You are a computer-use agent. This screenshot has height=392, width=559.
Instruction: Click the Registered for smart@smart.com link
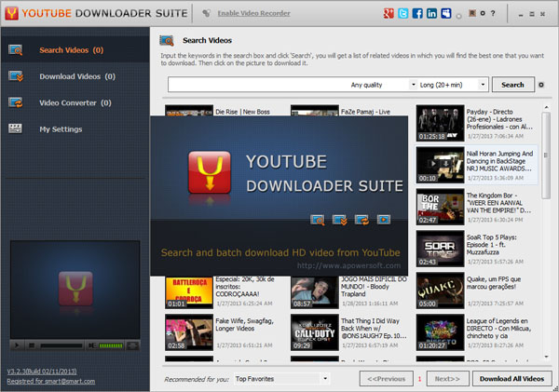tap(51, 382)
